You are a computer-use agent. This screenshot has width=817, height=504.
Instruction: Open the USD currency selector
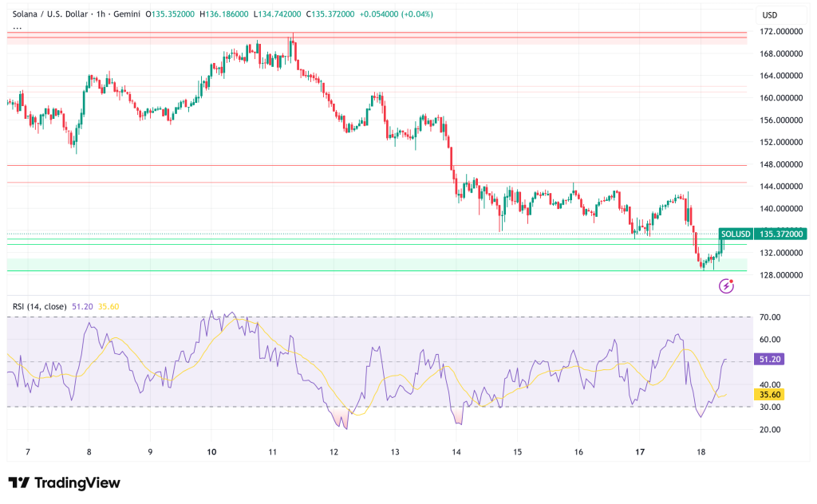click(770, 14)
